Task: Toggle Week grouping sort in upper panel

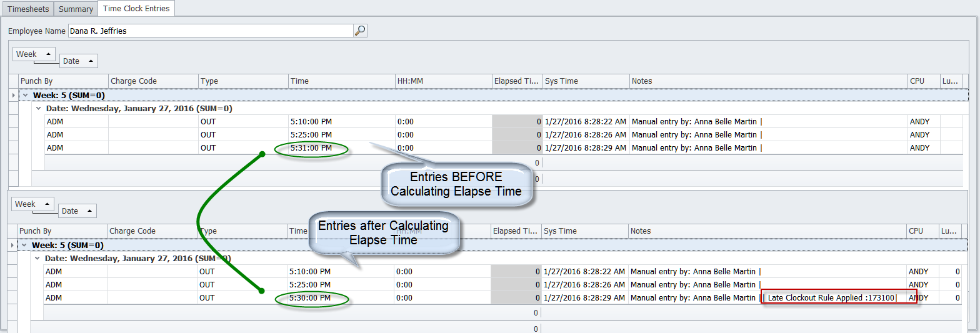Action: point(34,54)
